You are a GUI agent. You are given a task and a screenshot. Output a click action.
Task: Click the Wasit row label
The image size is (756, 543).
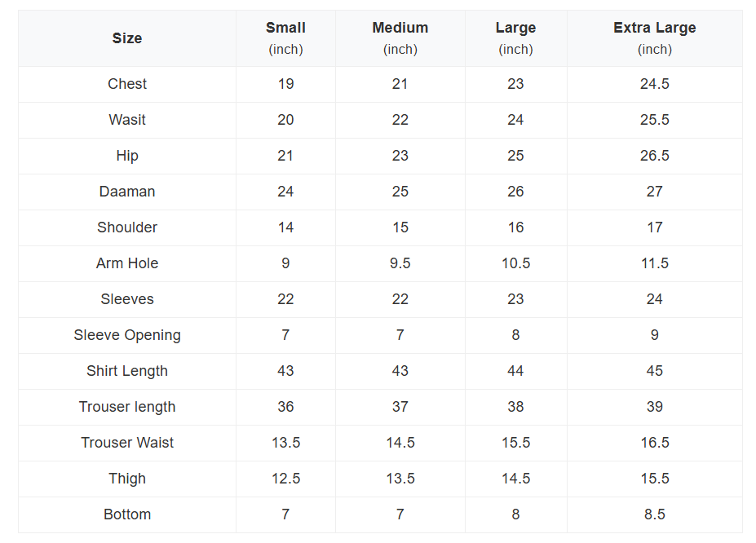(127, 120)
